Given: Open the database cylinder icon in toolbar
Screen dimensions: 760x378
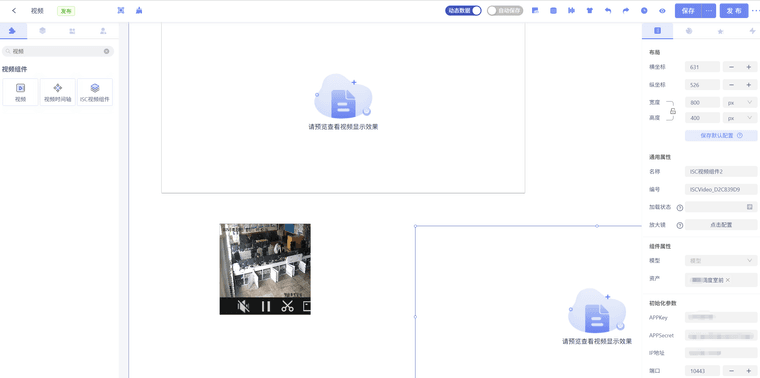Looking at the screenshot, I should point(553,11).
